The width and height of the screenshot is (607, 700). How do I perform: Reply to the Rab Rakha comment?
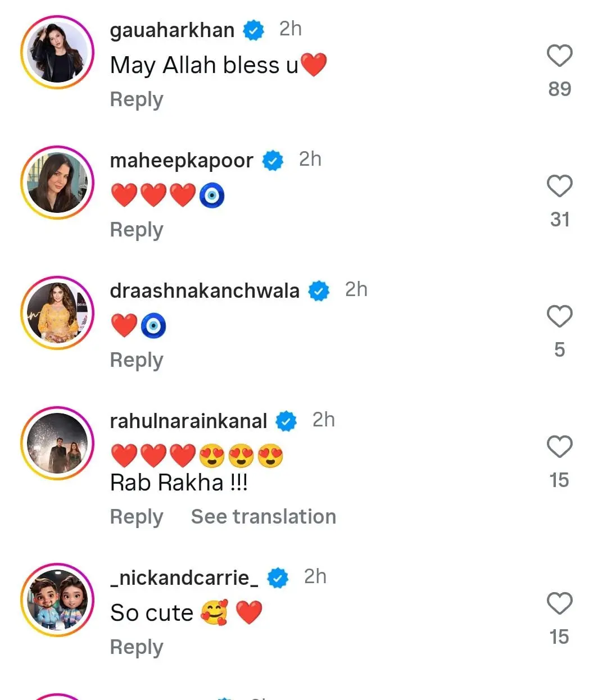(x=137, y=517)
